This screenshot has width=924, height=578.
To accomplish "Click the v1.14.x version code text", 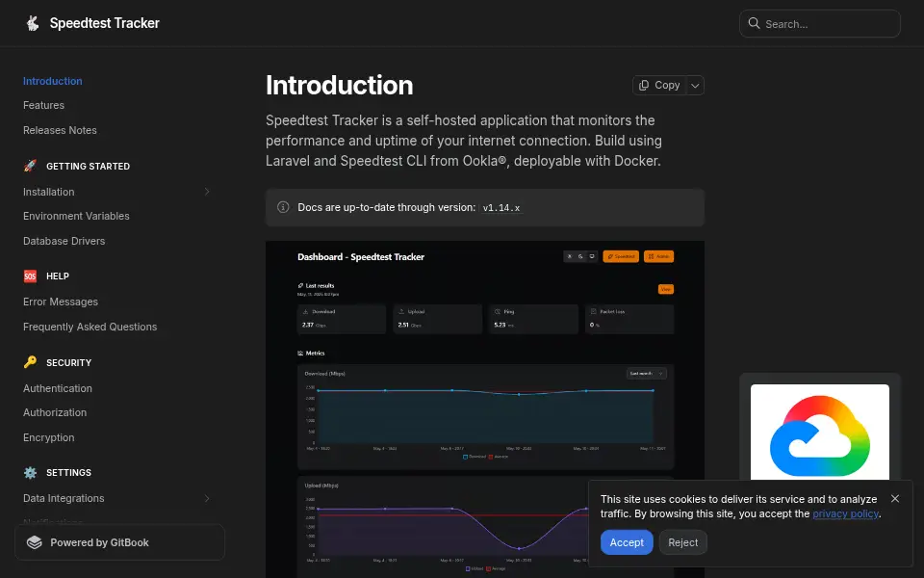I will pos(501,208).
